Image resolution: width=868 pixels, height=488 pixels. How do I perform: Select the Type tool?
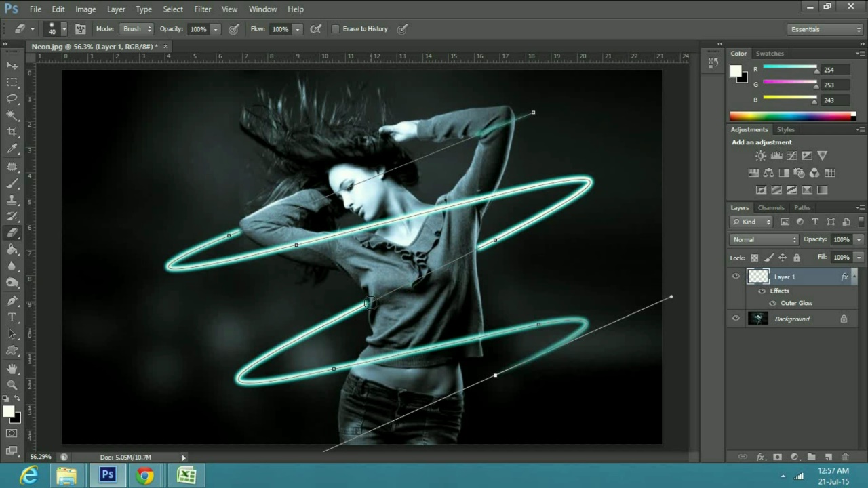pyautogui.click(x=12, y=317)
